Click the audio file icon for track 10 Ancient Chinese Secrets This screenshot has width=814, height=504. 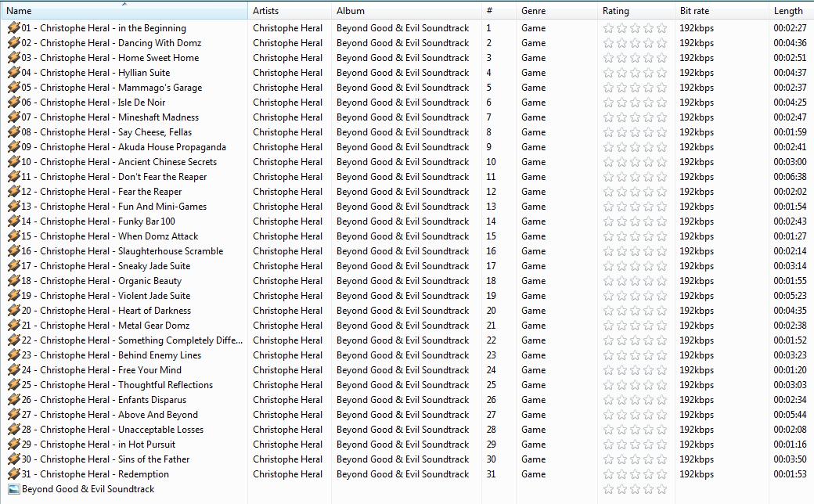14,162
